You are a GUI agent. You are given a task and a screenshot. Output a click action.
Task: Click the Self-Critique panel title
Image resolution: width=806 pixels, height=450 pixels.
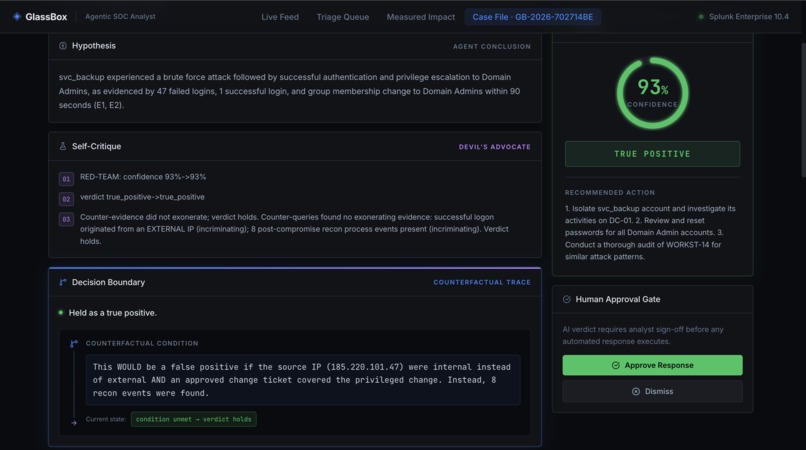97,146
